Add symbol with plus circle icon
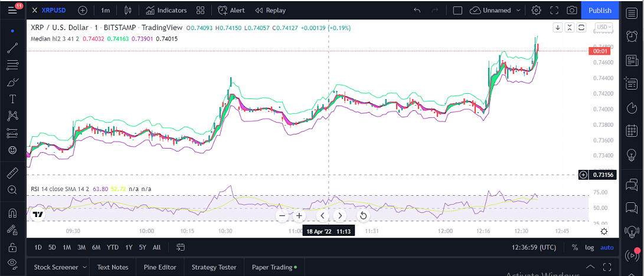Screen dimensions: 644x276 click(83, 10)
